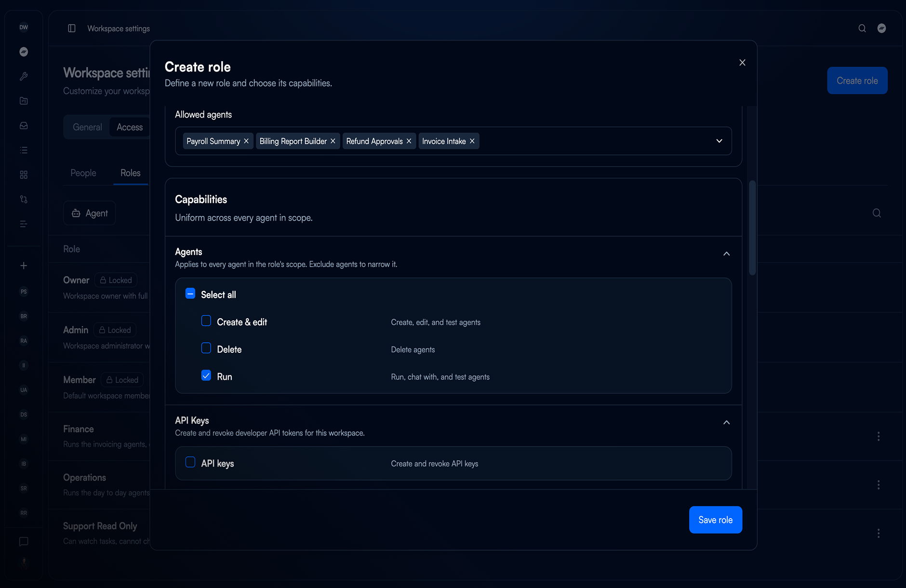Click the Agent filter button
The width and height of the screenshot is (906, 588).
coord(90,213)
